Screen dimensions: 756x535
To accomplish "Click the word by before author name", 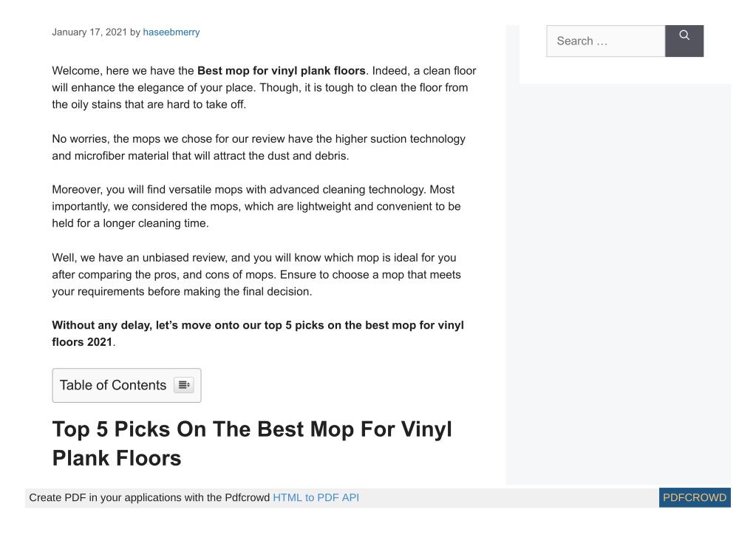I will (135, 33).
